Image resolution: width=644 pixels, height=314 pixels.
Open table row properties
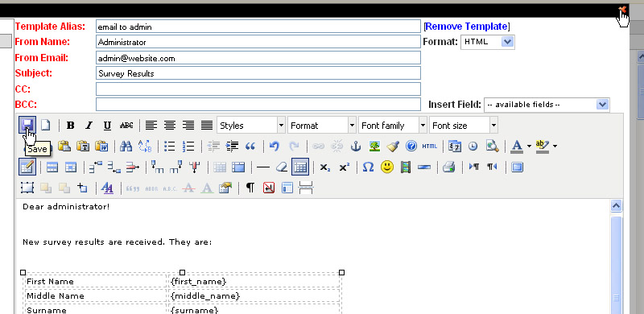(x=52, y=167)
